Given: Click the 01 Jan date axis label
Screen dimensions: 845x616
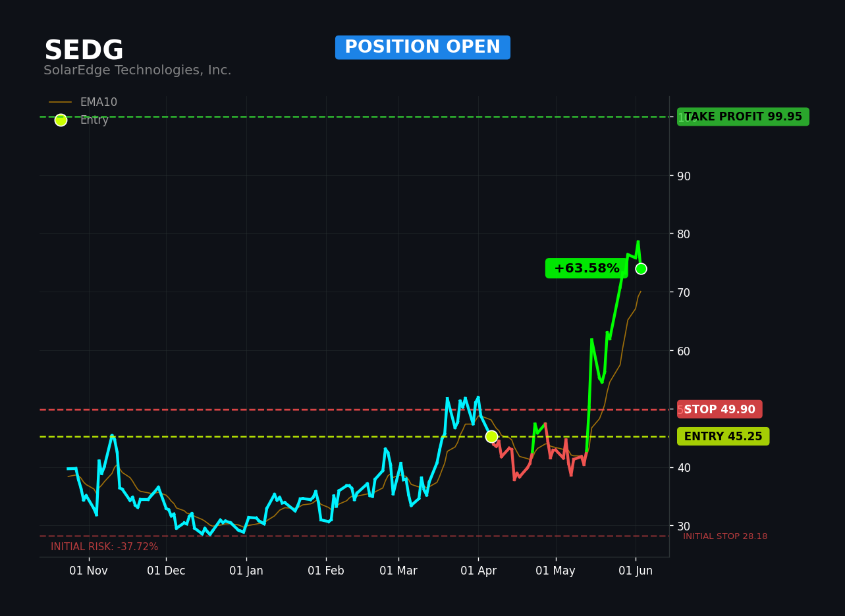Looking at the screenshot, I should point(246,571).
